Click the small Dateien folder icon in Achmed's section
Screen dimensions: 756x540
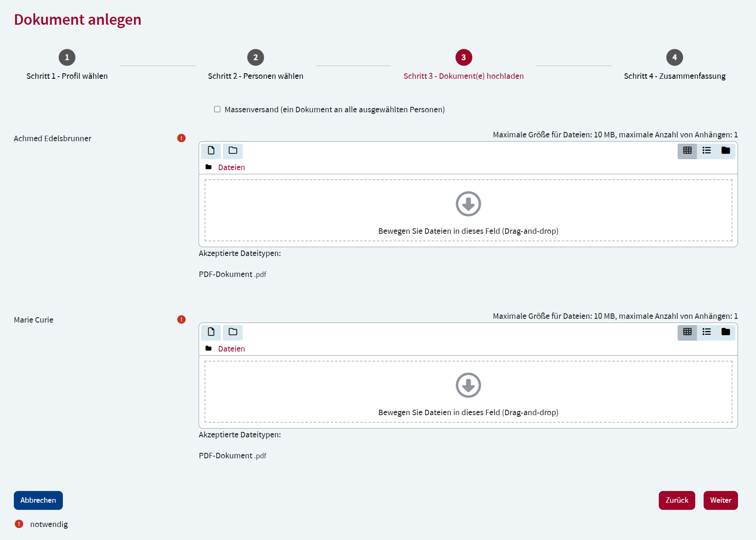(209, 167)
